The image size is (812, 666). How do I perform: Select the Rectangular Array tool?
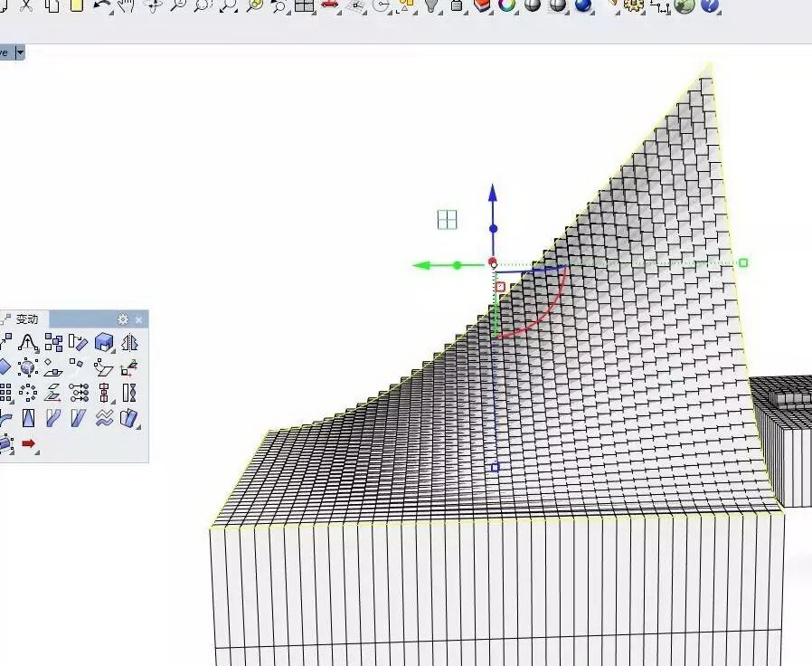click(5, 393)
